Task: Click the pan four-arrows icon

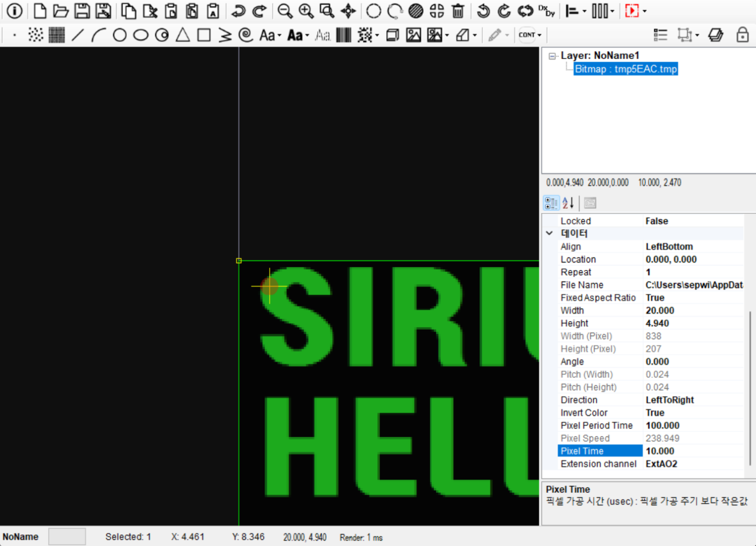Action: (348, 11)
